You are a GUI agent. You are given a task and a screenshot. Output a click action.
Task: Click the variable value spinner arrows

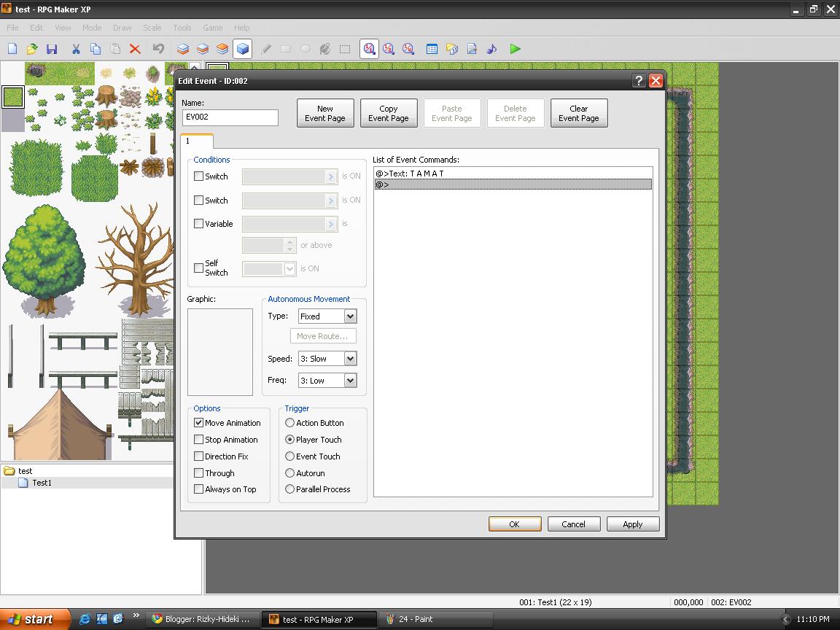289,245
